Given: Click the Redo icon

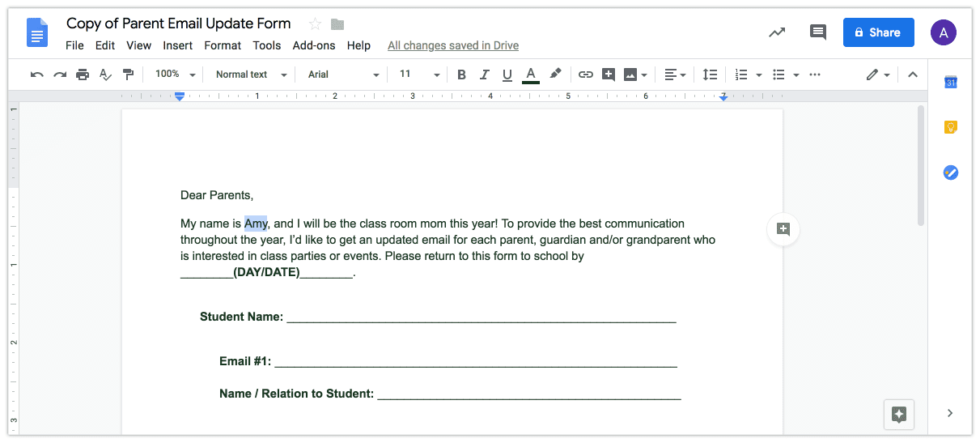Looking at the screenshot, I should [x=59, y=75].
